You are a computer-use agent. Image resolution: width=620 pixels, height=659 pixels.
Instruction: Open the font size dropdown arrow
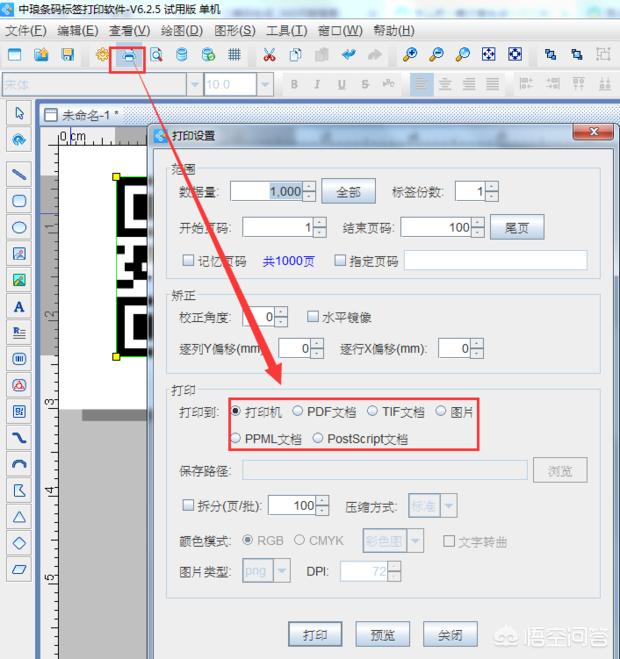[x=265, y=84]
